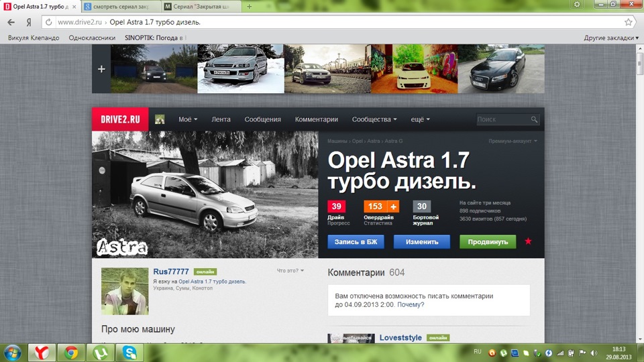Open the 'Что это?' dropdown
This screenshot has width=644, height=362.
(290, 270)
